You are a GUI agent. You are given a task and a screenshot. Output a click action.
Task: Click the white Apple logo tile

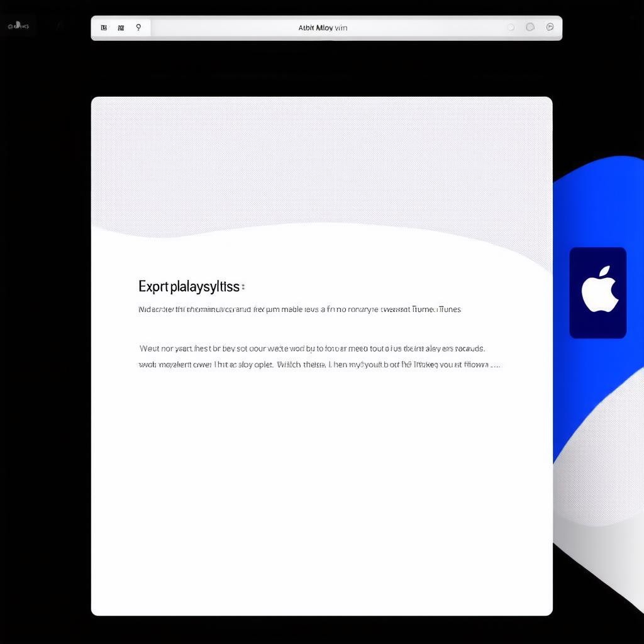click(598, 292)
